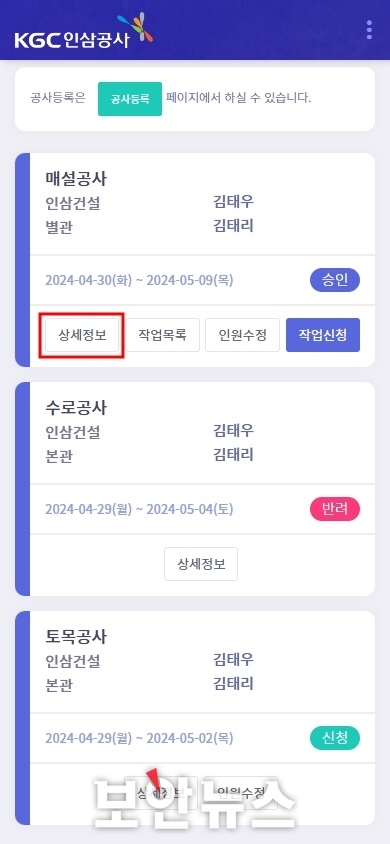Click the 토목공사 date range text

pyautogui.click(x=139, y=738)
